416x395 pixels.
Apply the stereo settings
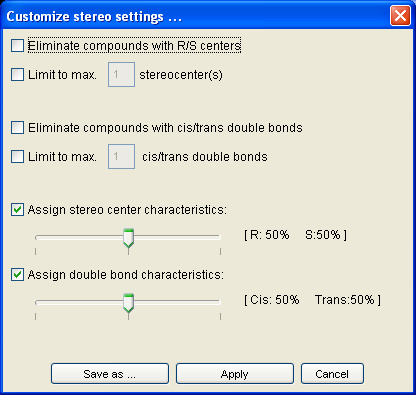tap(235, 374)
